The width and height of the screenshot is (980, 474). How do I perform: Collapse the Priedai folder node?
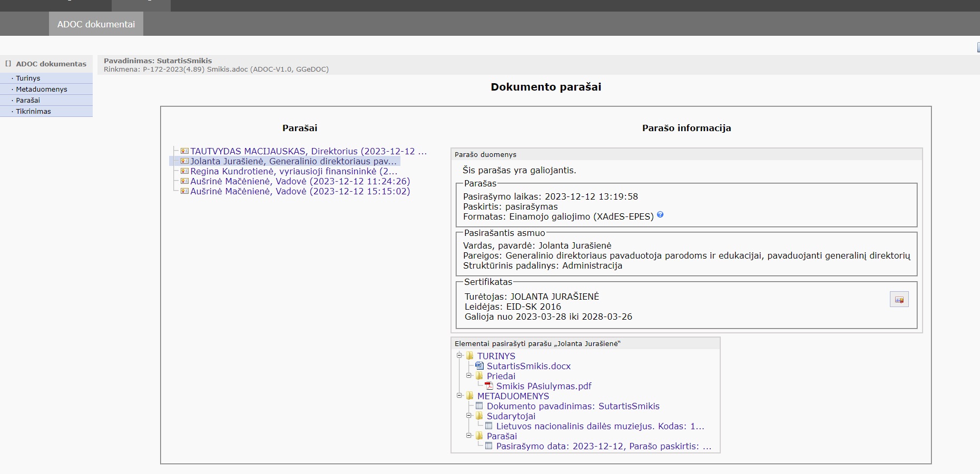(x=468, y=376)
